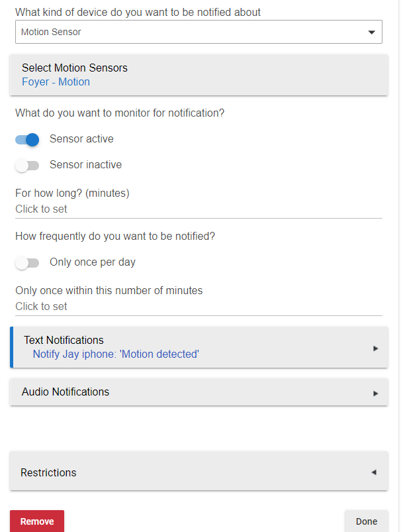Set the For how long minutes field
The width and height of the screenshot is (401, 532).
pos(199,209)
